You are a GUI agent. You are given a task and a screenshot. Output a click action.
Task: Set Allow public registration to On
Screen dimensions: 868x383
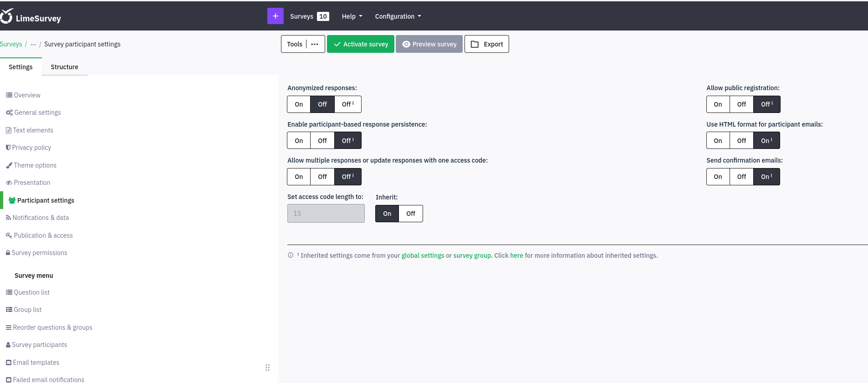pyautogui.click(x=718, y=104)
